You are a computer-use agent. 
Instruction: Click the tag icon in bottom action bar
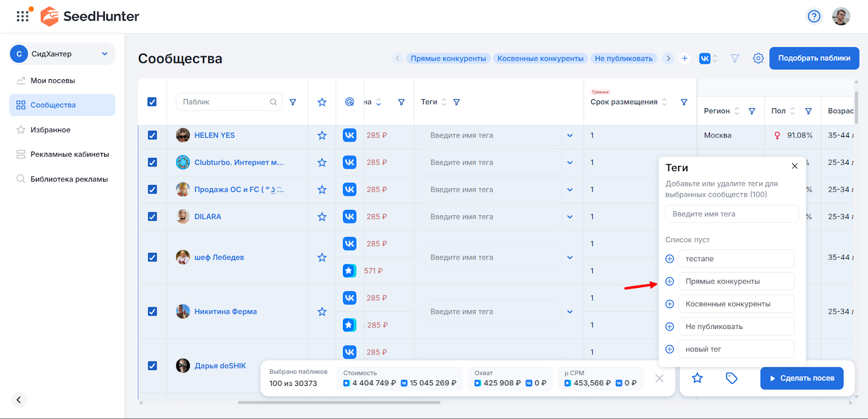pos(731,378)
